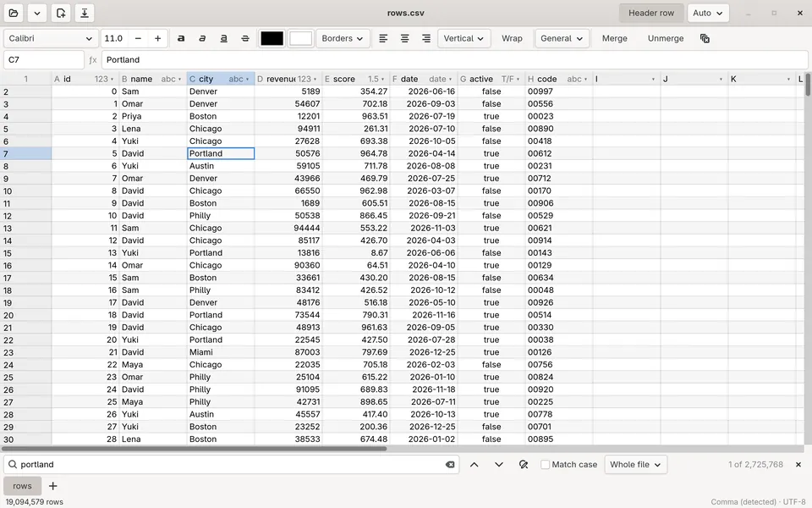Screen dimensions: 812x508
Task: Open the General number format dropdown
Action: point(562,38)
